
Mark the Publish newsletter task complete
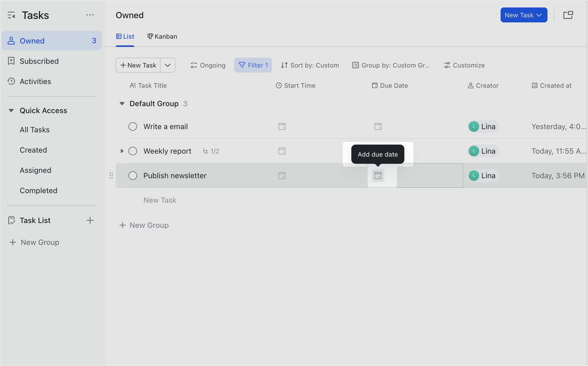click(x=132, y=176)
